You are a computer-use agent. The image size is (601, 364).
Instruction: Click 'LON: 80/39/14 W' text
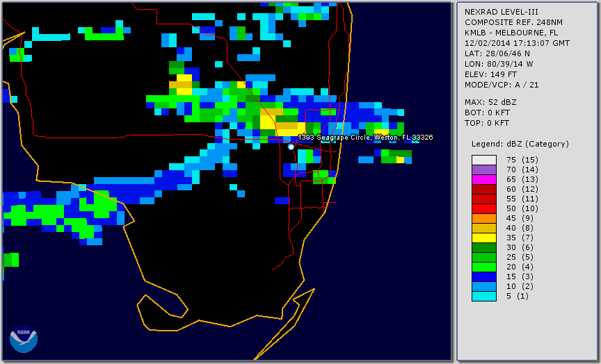pos(499,64)
